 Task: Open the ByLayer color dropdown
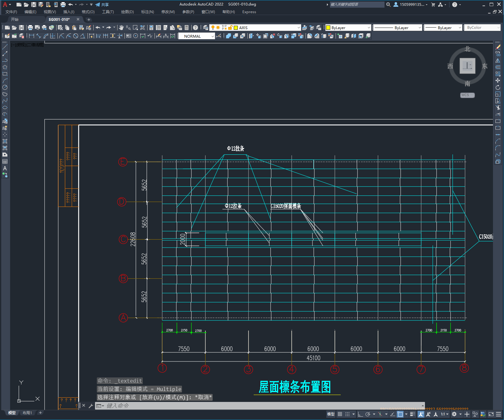pyautogui.click(x=369, y=28)
